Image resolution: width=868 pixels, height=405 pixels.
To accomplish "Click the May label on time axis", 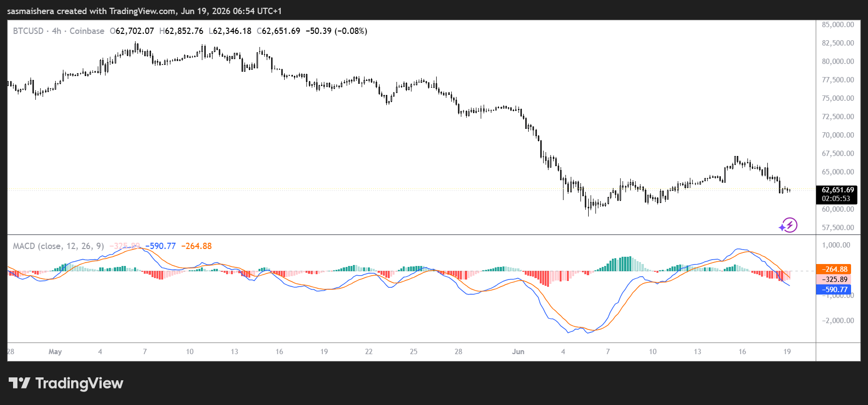I will [55, 352].
